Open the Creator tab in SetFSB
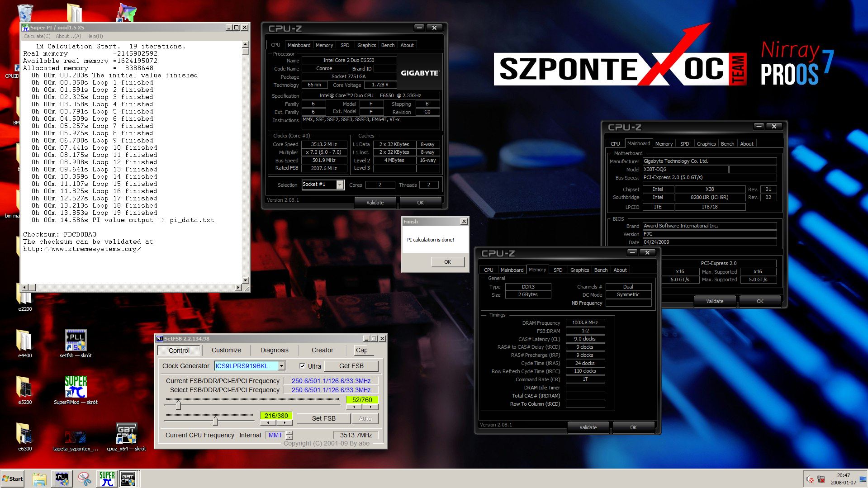The height and width of the screenshot is (488, 868). click(323, 350)
